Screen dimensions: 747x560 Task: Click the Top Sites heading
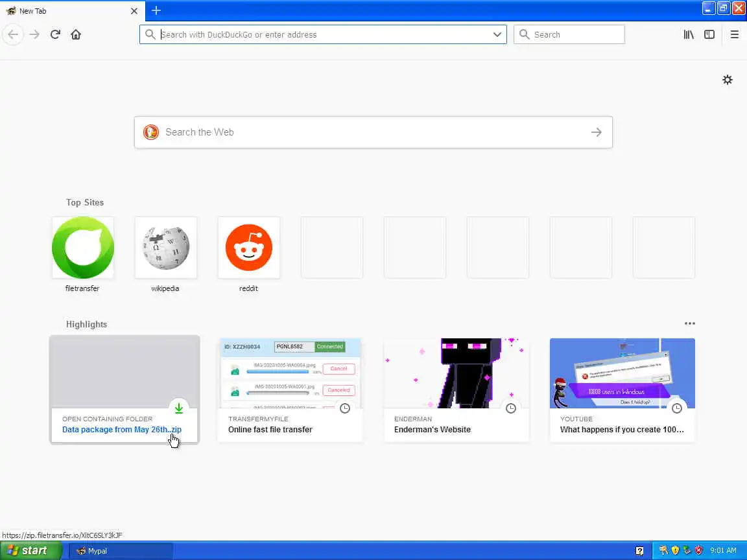[85, 202]
